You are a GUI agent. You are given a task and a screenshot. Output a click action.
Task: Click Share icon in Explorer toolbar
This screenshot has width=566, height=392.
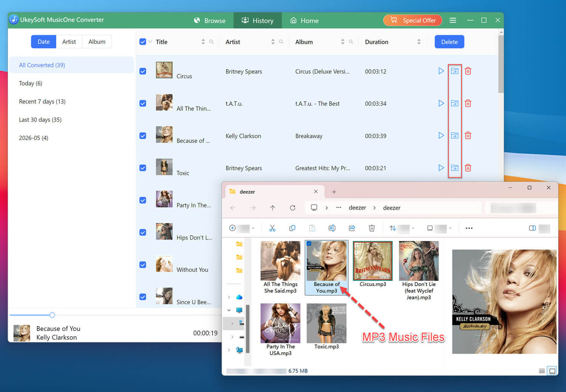click(352, 228)
